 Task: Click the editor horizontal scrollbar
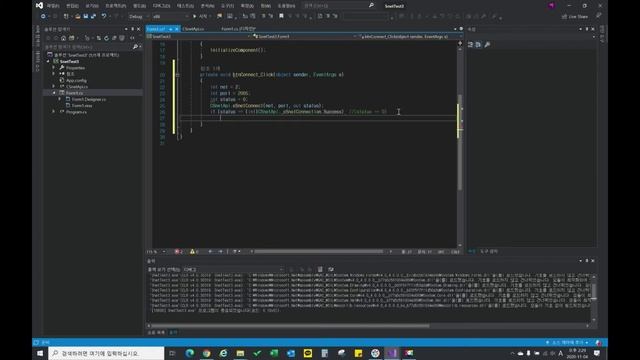tap(318, 251)
